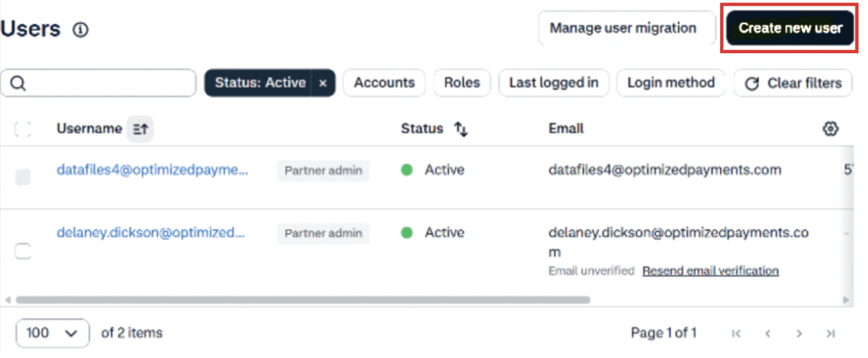This screenshot has height=358, width=868.
Task: Click the datafiles4 email address cell
Action: (x=665, y=170)
